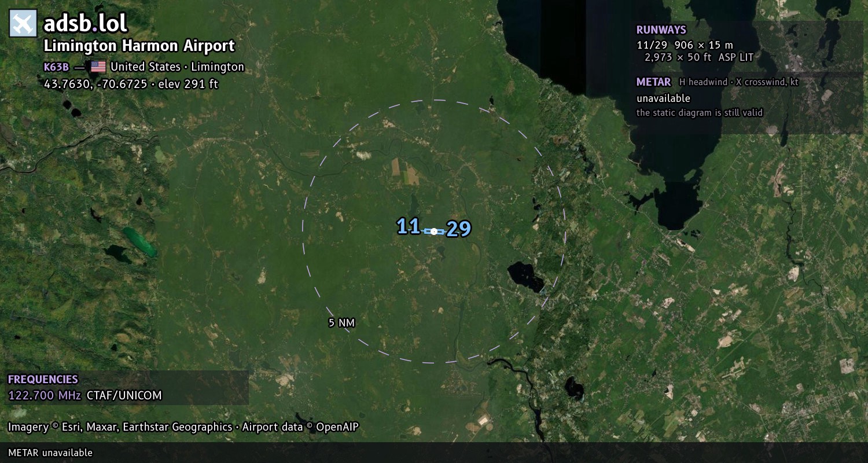868x463 pixels.
Task: Click the CTAF/UNICOM frequency label
Action: click(124, 396)
